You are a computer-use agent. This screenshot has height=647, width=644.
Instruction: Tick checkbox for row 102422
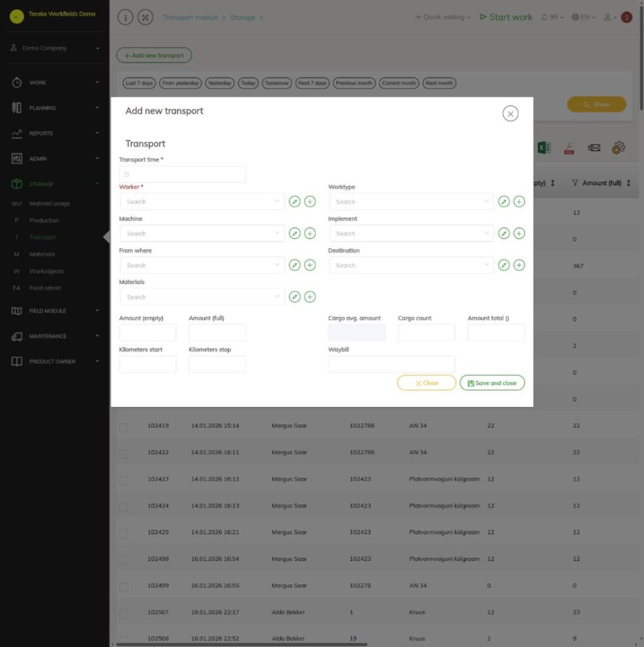[123, 454]
